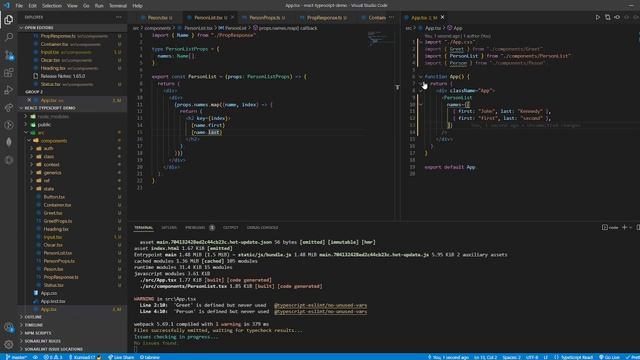This screenshot has width=640, height=360.
Task: Open the Selection menu
Action: pos(52,6)
